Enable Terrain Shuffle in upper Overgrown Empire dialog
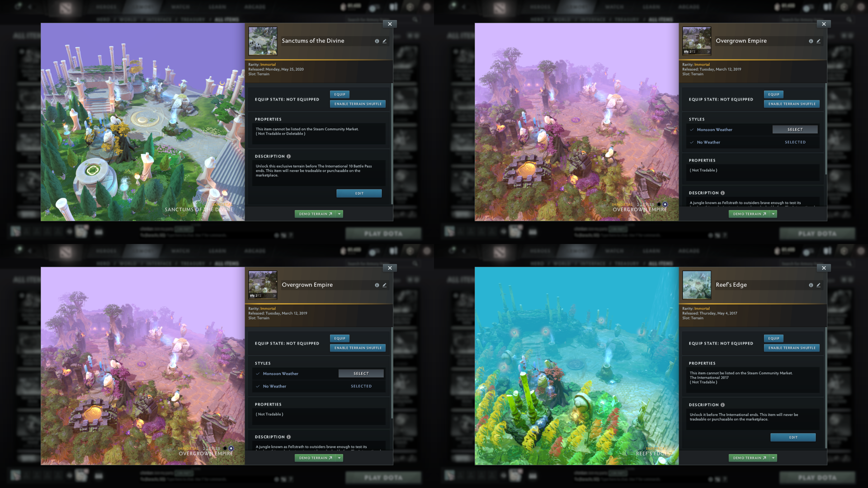The height and width of the screenshot is (488, 868). 792,104
